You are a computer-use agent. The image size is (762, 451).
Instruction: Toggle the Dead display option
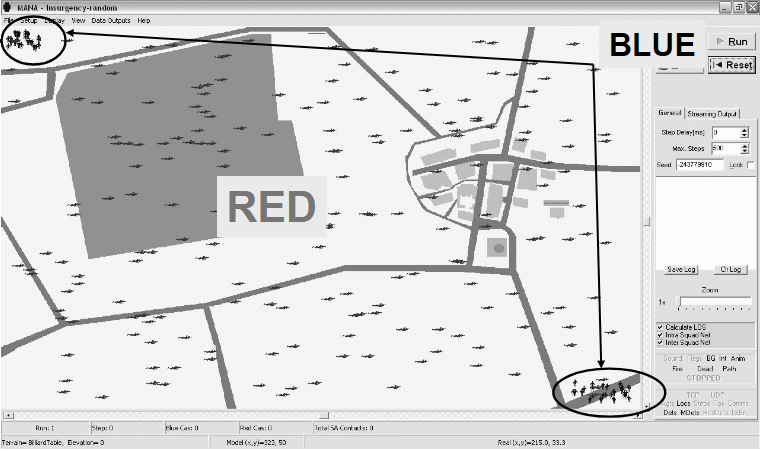[x=705, y=369]
